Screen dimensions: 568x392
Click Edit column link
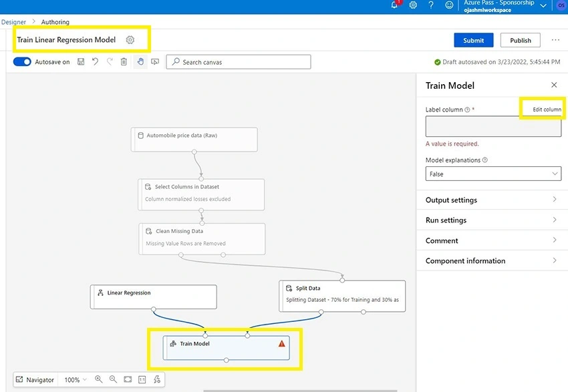click(547, 110)
